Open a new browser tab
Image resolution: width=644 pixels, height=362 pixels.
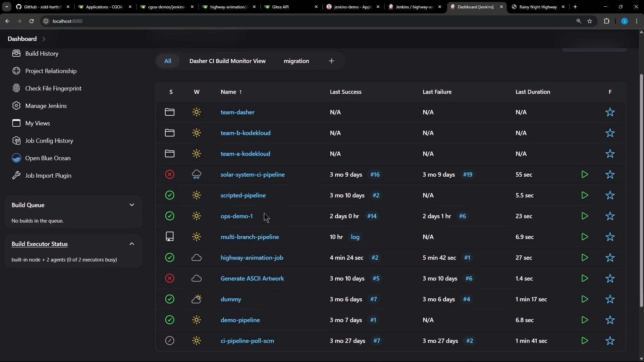(575, 7)
